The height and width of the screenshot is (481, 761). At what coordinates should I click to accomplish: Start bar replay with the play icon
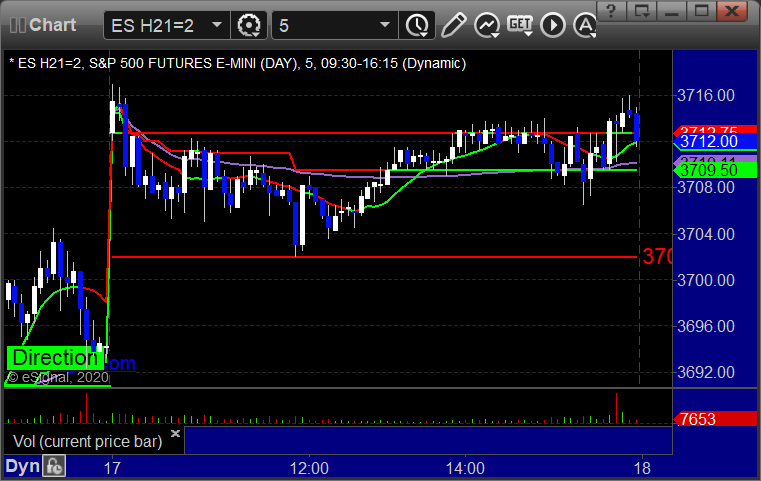tap(553, 25)
